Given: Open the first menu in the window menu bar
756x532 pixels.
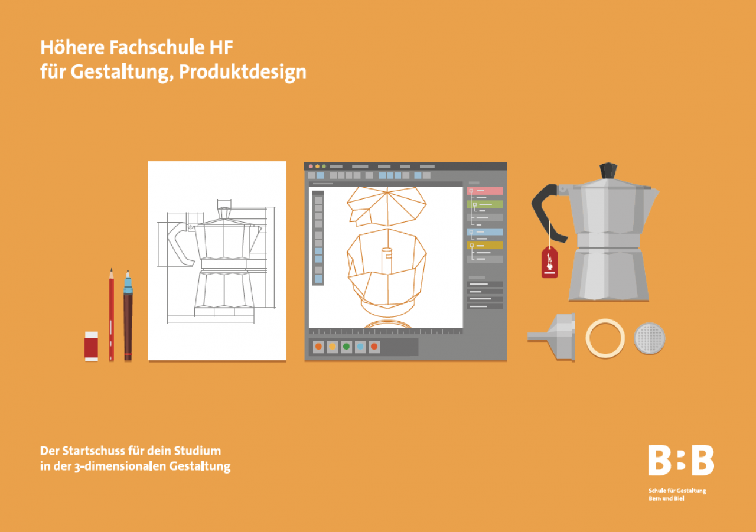Looking at the screenshot, I should (336, 167).
